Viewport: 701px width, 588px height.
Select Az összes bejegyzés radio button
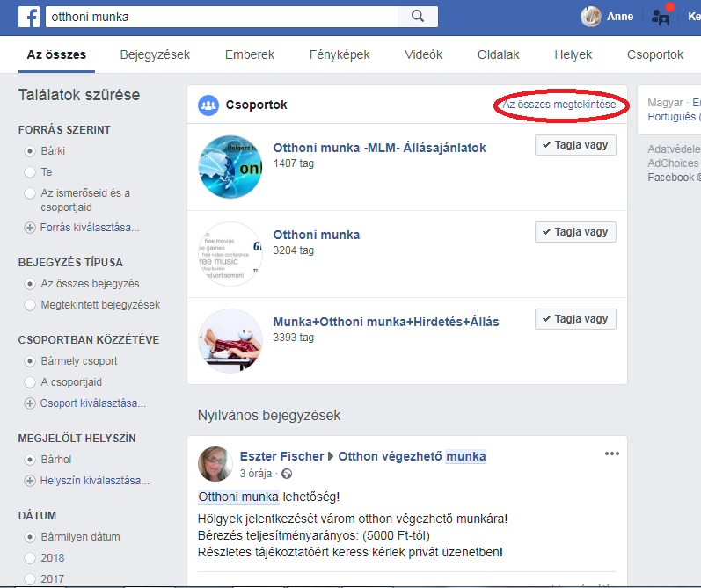(x=30, y=284)
